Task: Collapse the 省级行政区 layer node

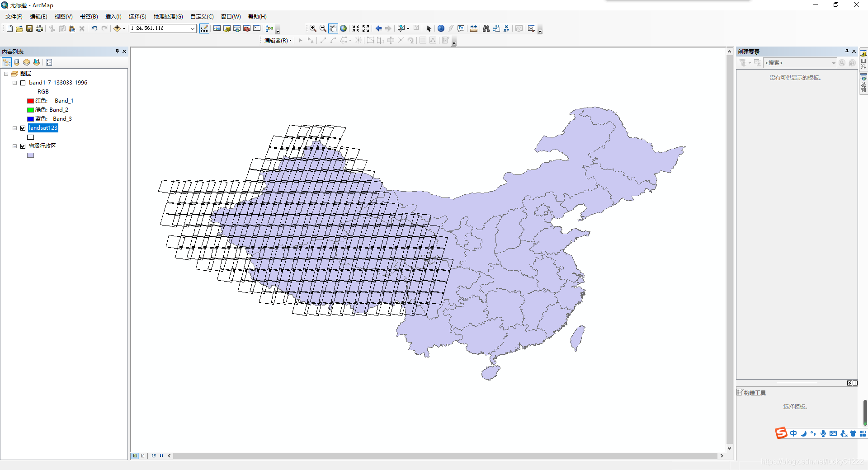Action: point(15,146)
